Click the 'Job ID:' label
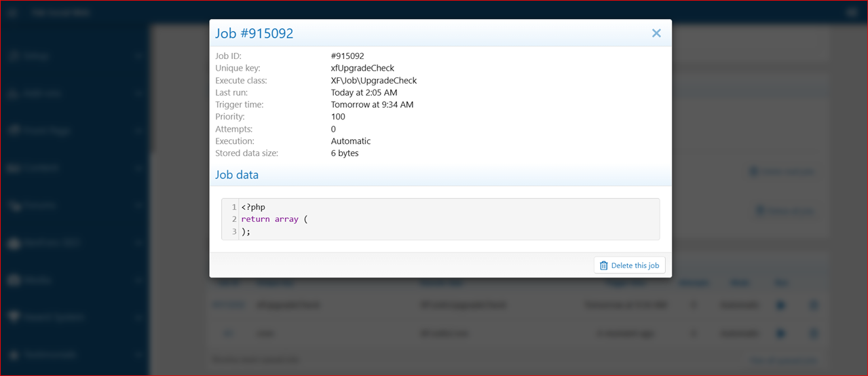Image resolution: width=868 pixels, height=376 pixels. (229, 56)
